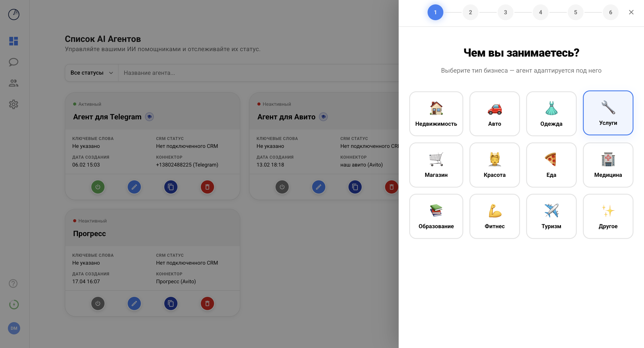Open the chats speech bubble icon
Image resolution: width=644 pixels, height=348 pixels.
pos(14,62)
